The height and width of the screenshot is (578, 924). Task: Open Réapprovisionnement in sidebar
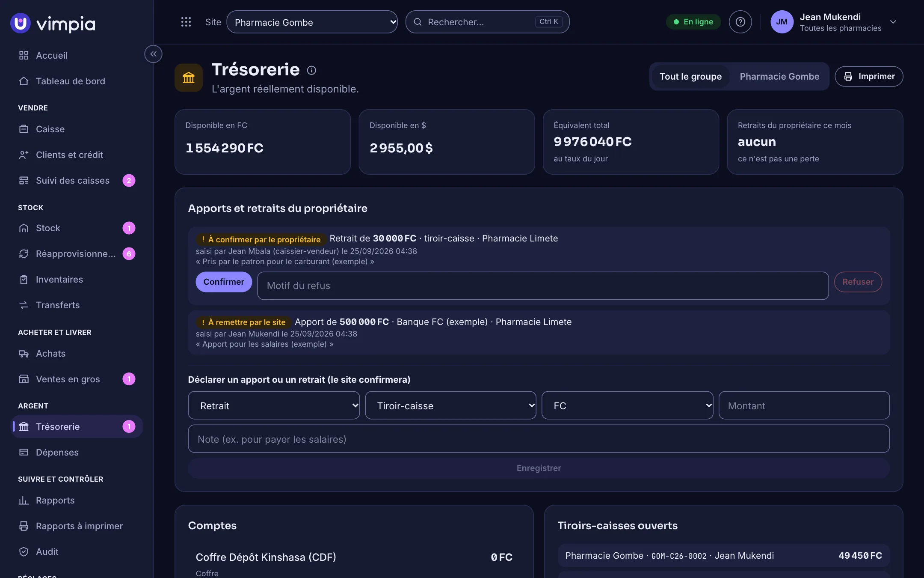[76, 253]
